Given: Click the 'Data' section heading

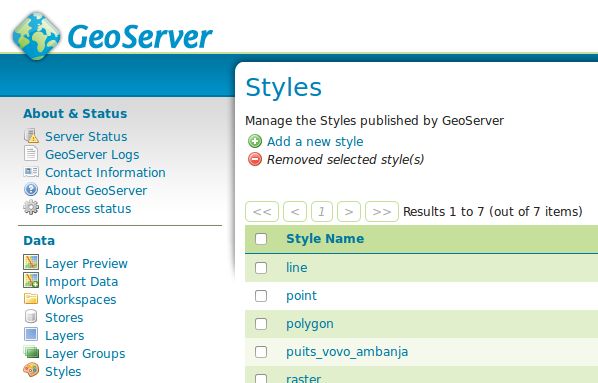Looking at the screenshot, I should [x=39, y=241].
